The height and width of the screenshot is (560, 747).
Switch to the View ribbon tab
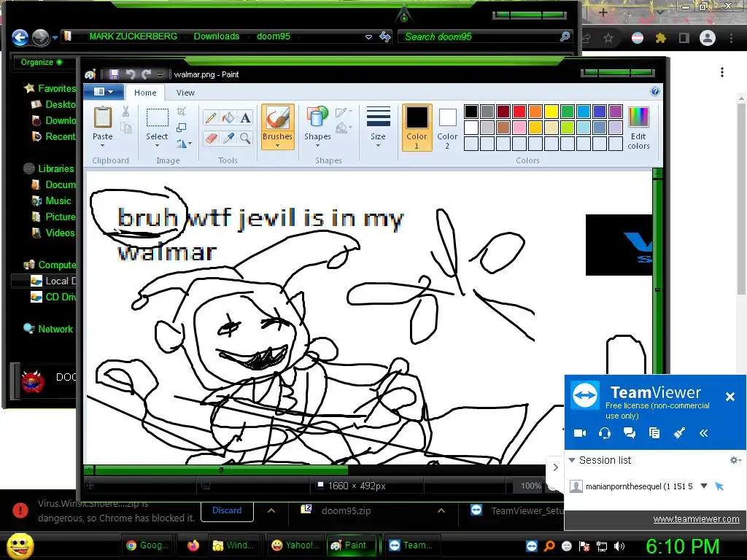(x=185, y=93)
